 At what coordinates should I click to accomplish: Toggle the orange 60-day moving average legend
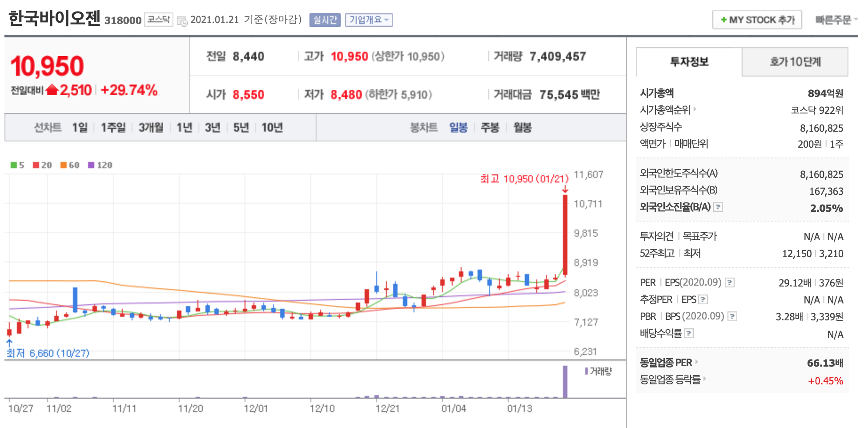[64, 165]
